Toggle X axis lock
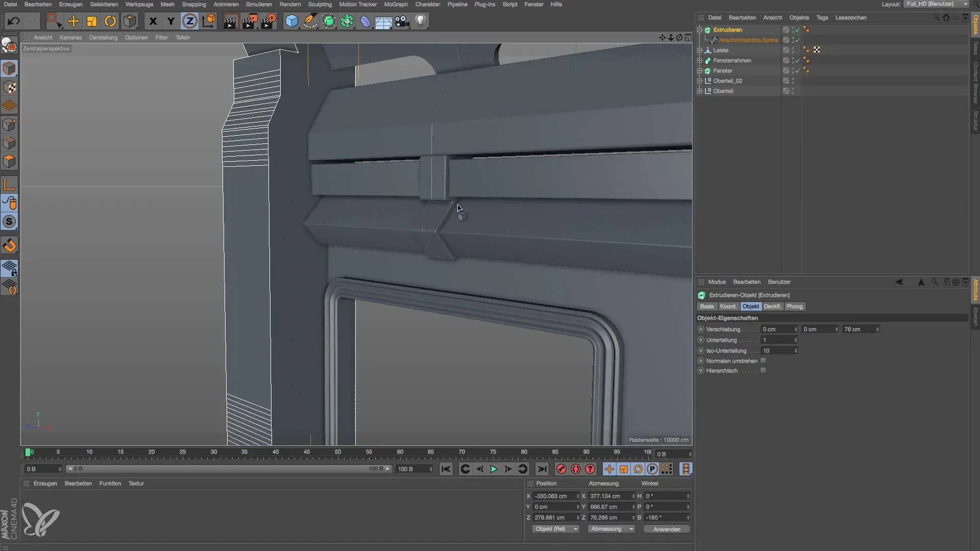 [153, 21]
